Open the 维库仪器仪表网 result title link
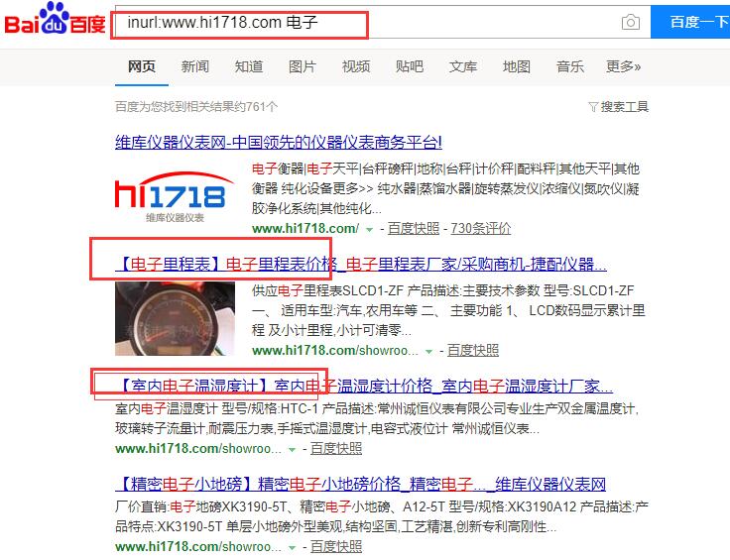The height and width of the screenshot is (560, 730). point(279,142)
